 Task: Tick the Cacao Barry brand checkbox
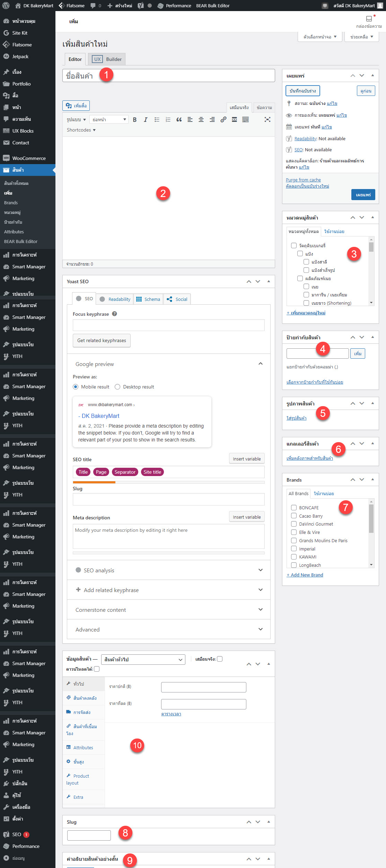[294, 516]
